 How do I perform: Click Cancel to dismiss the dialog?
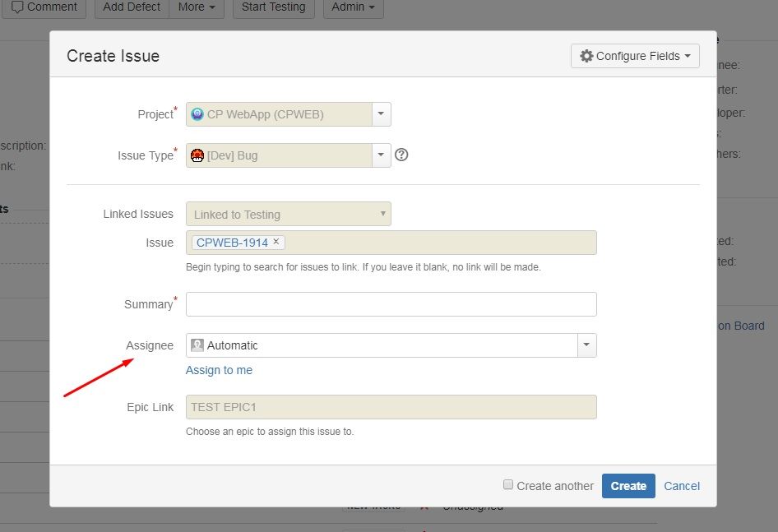click(682, 486)
